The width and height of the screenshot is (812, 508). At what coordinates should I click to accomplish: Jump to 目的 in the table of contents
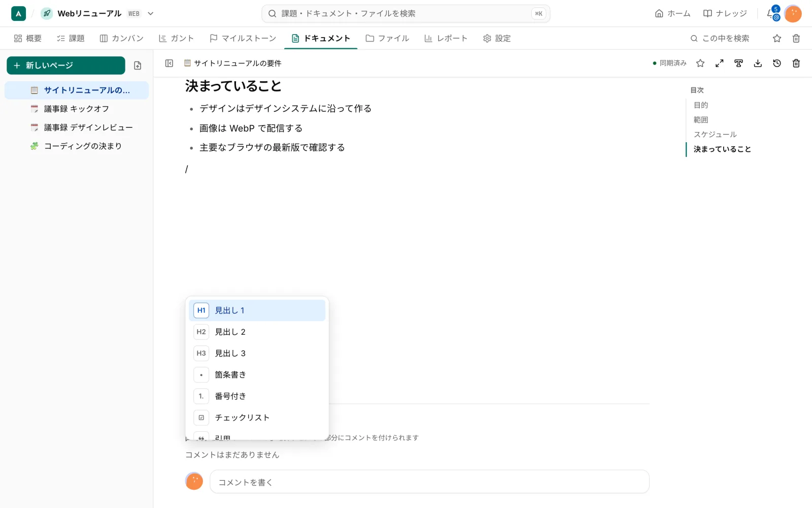pyautogui.click(x=701, y=105)
